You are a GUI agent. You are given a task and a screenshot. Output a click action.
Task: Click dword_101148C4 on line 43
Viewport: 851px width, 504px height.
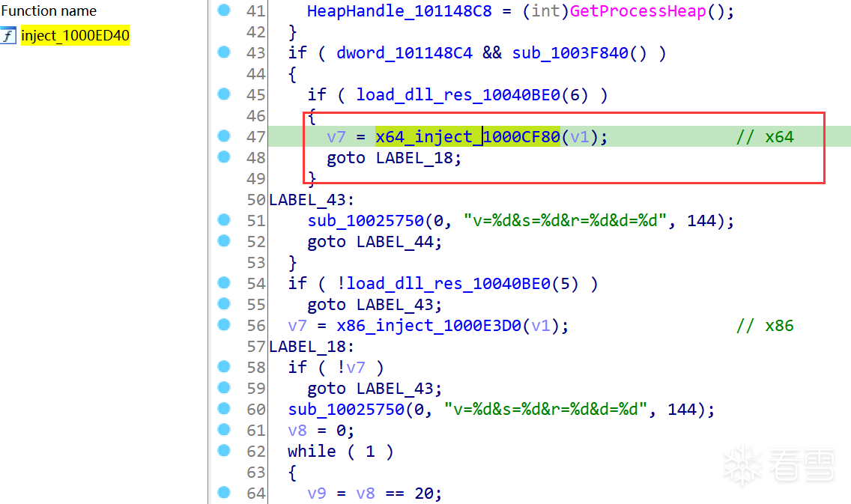point(405,53)
